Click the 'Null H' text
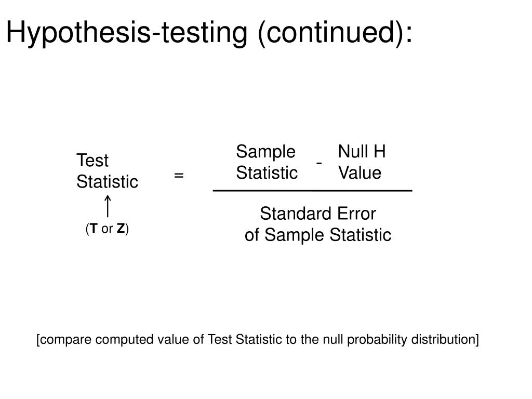 [362, 151]
